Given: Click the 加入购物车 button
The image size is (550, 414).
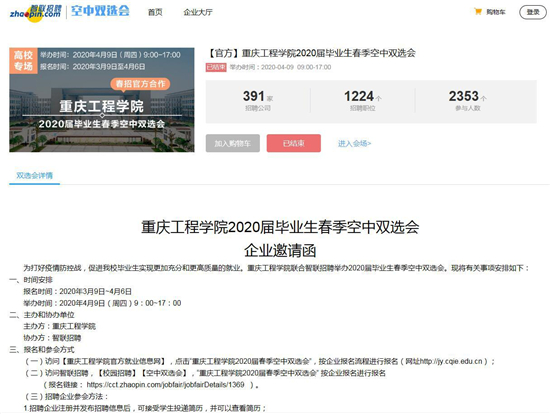Looking at the screenshot, I should pyautogui.click(x=233, y=143).
